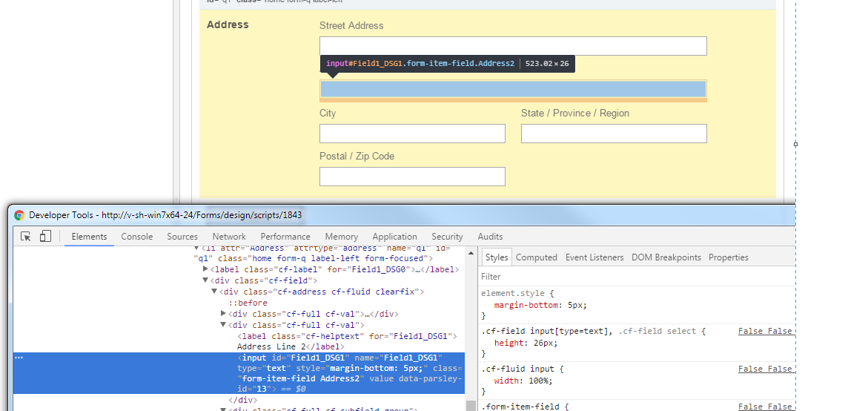The image size is (868, 411).
Task: Open the DOM Breakpoints tab
Action: (x=666, y=257)
